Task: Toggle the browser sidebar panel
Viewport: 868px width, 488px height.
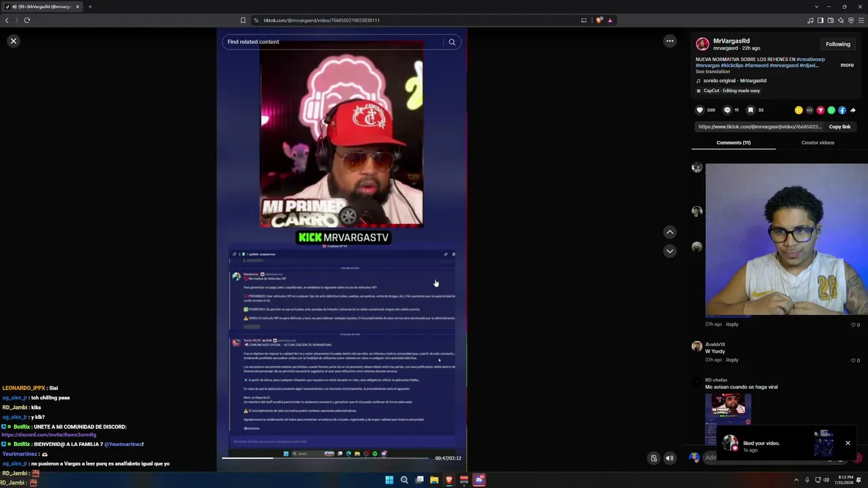Action: point(820,20)
